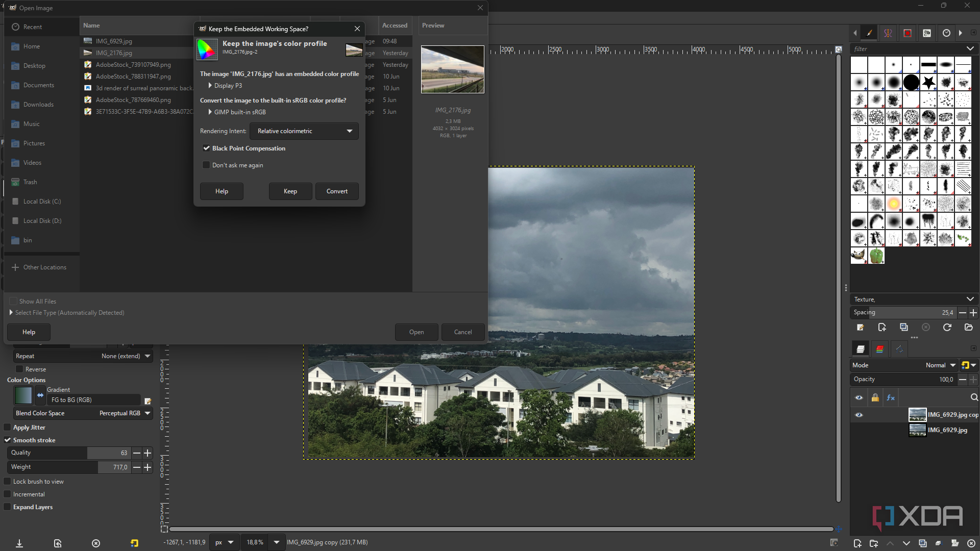The height and width of the screenshot is (551, 980).
Task: Enable Lock brush to view
Action: (8, 482)
